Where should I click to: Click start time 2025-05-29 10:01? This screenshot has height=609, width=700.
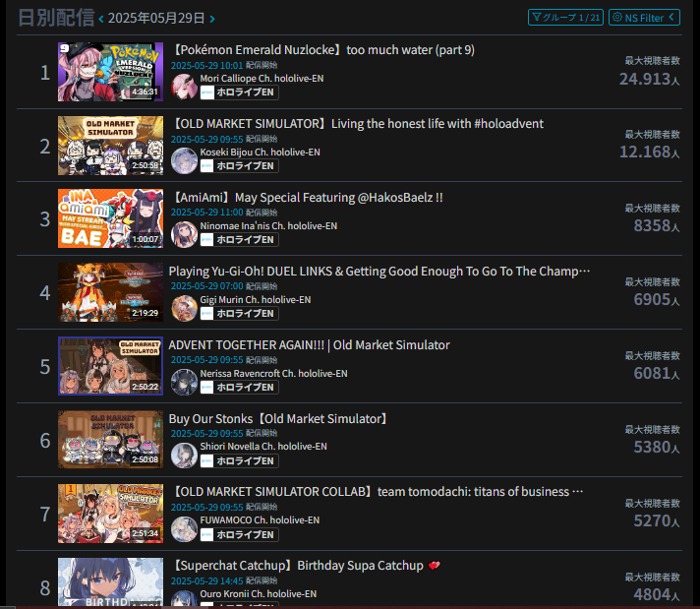tap(206, 65)
